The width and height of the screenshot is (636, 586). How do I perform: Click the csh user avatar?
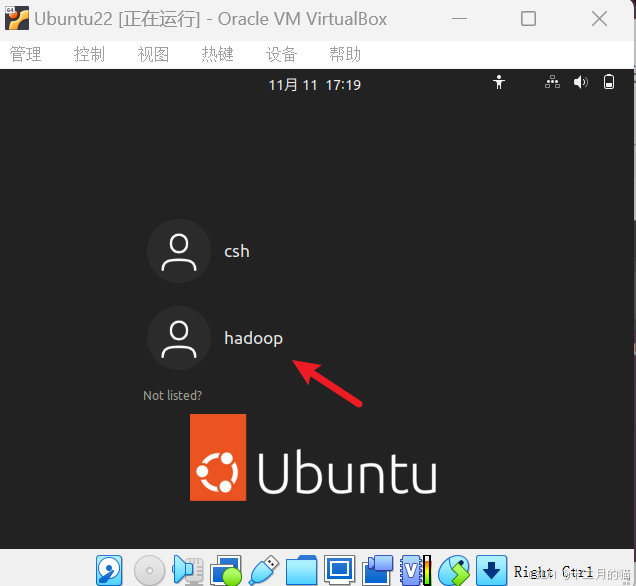click(x=179, y=251)
